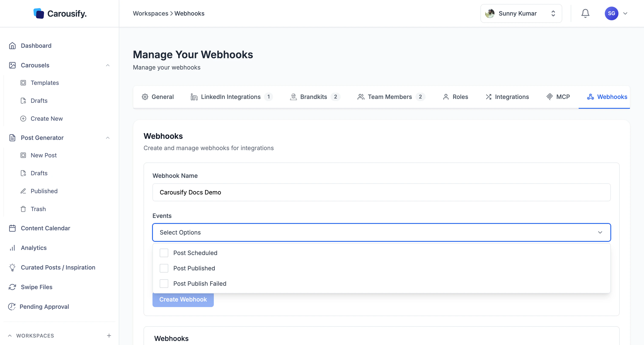Check the Post Scheduled event checkbox

tap(164, 253)
